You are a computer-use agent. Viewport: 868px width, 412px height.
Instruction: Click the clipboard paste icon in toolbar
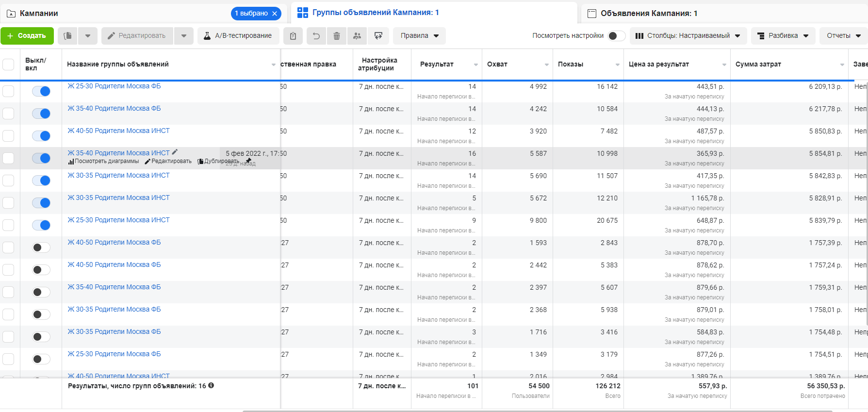click(293, 36)
